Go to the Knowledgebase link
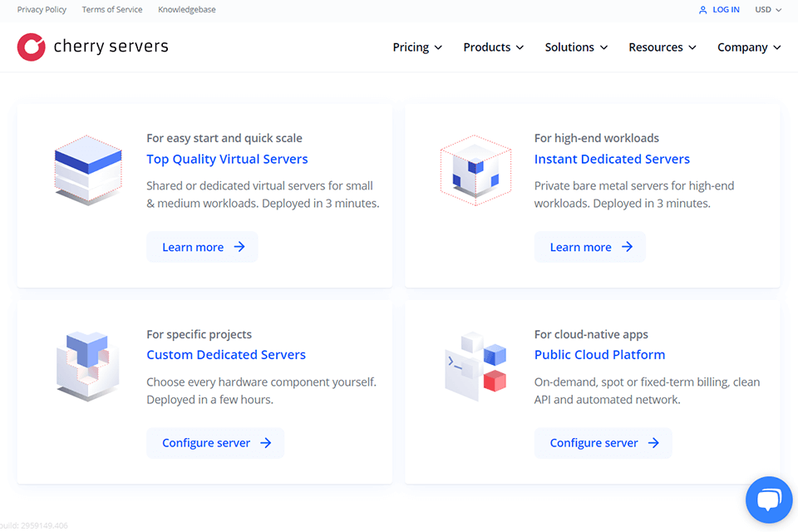This screenshot has height=532, width=798. (187, 10)
